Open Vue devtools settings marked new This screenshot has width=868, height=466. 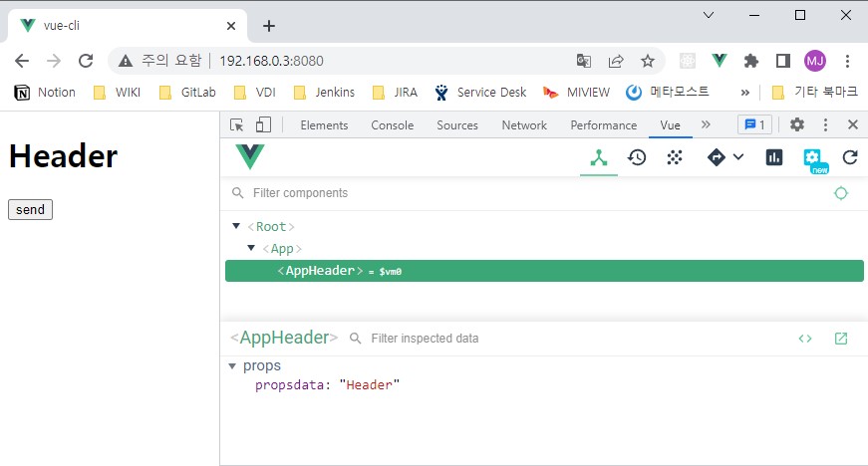[813, 158]
